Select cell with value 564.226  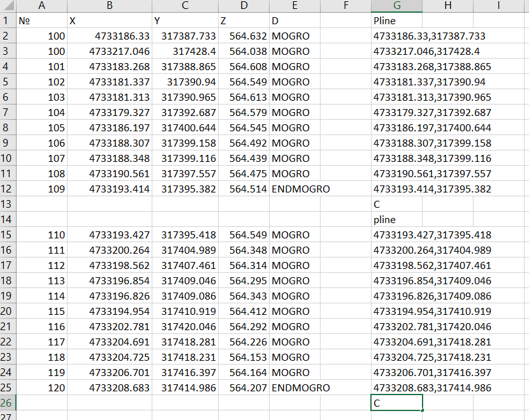coord(243,342)
